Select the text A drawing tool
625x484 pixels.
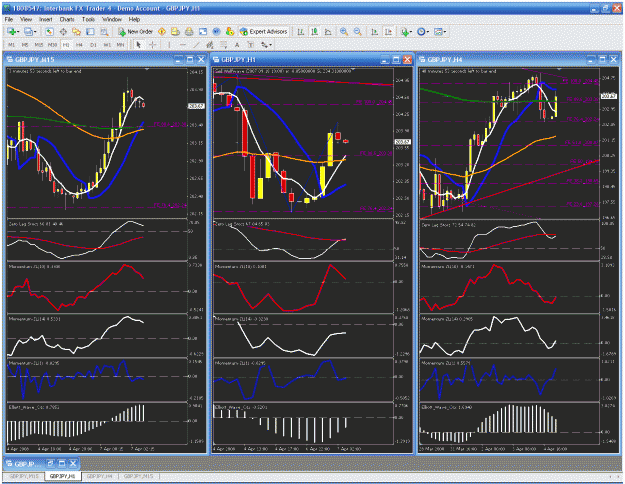coord(237,45)
